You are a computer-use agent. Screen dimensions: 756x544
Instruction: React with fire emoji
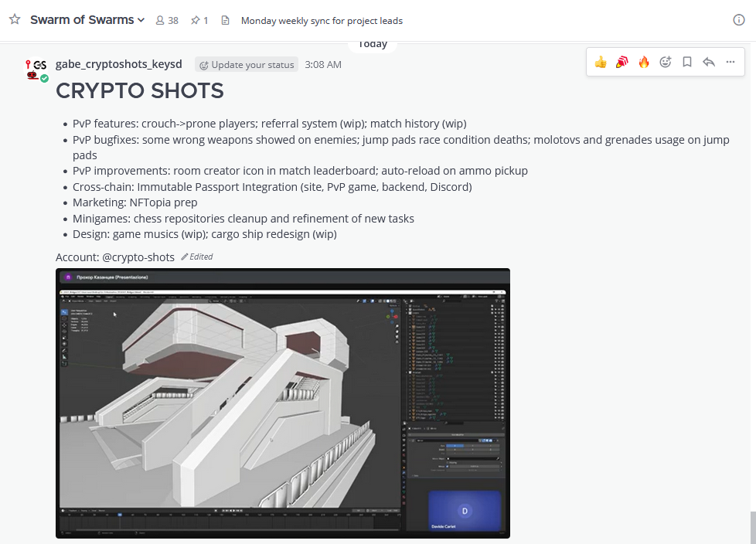(x=644, y=62)
